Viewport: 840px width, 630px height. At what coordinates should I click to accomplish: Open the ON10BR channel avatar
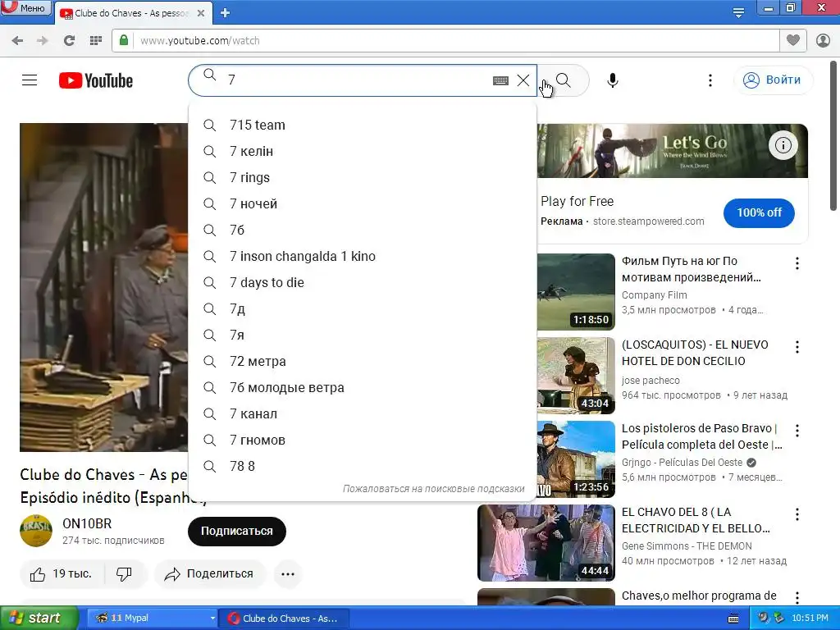tap(36, 531)
